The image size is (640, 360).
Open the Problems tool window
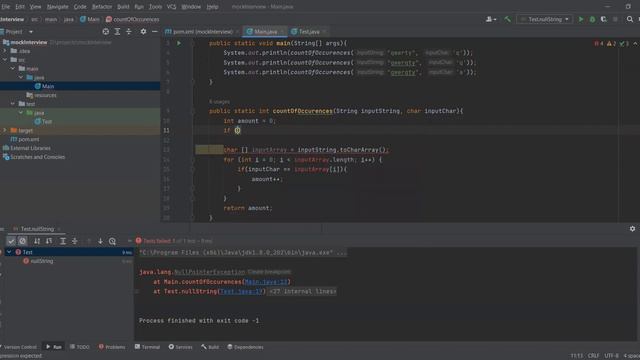click(112, 347)
